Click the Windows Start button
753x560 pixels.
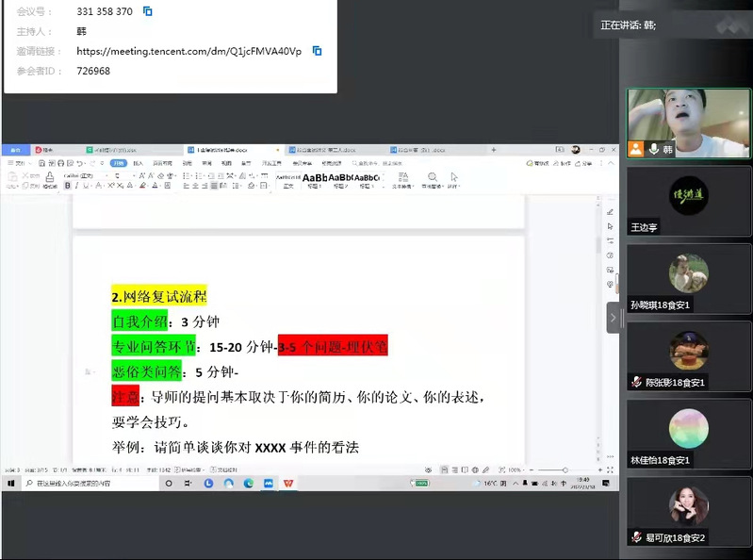pyautogui.click(x=11, y=483)
